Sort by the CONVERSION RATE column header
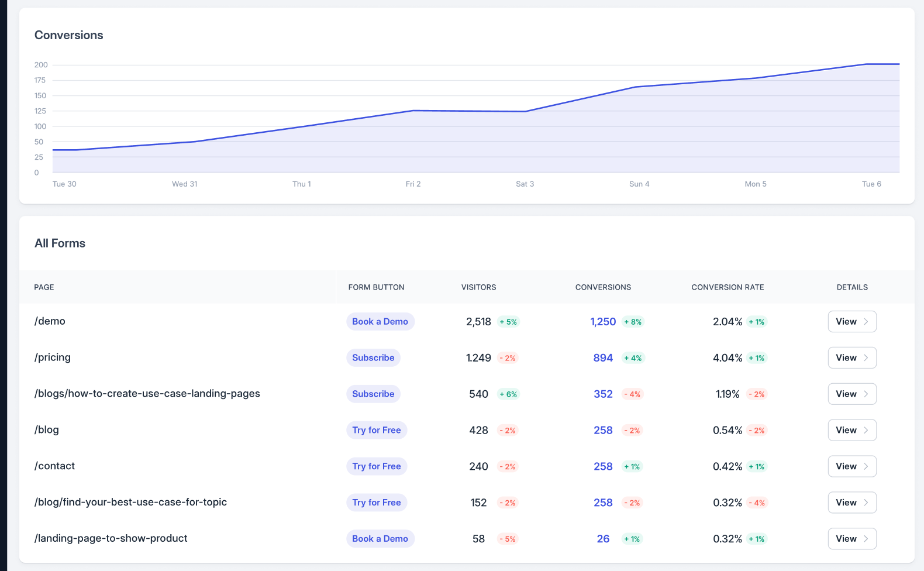 [728, 287]
